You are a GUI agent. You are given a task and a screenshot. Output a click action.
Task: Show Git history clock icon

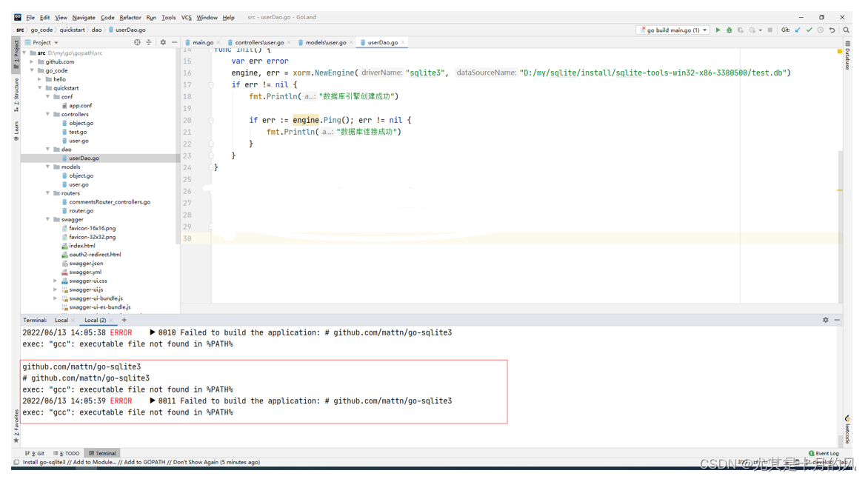821,30
